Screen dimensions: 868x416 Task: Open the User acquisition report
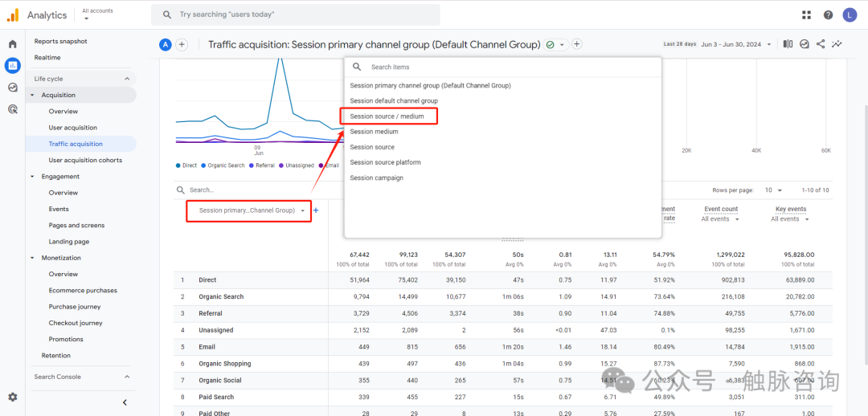pyautogui.click(x=72, y=128)
